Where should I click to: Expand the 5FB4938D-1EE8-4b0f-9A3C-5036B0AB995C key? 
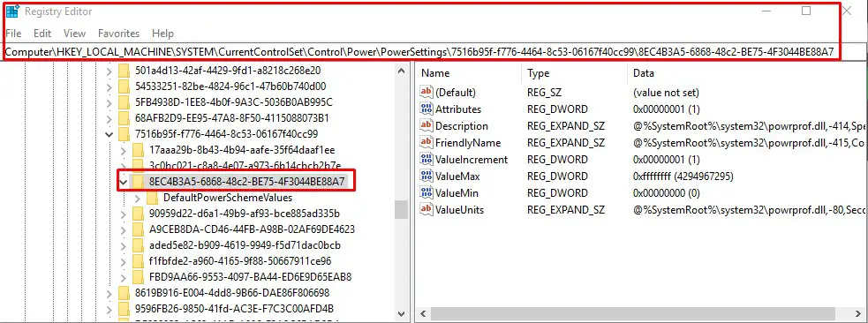point(109,102)
